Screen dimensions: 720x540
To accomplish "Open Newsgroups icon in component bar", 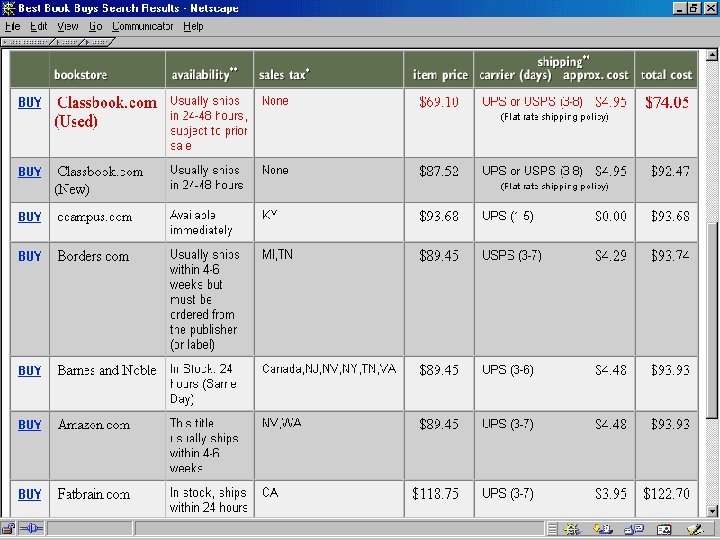I will [x=634, y=529].
